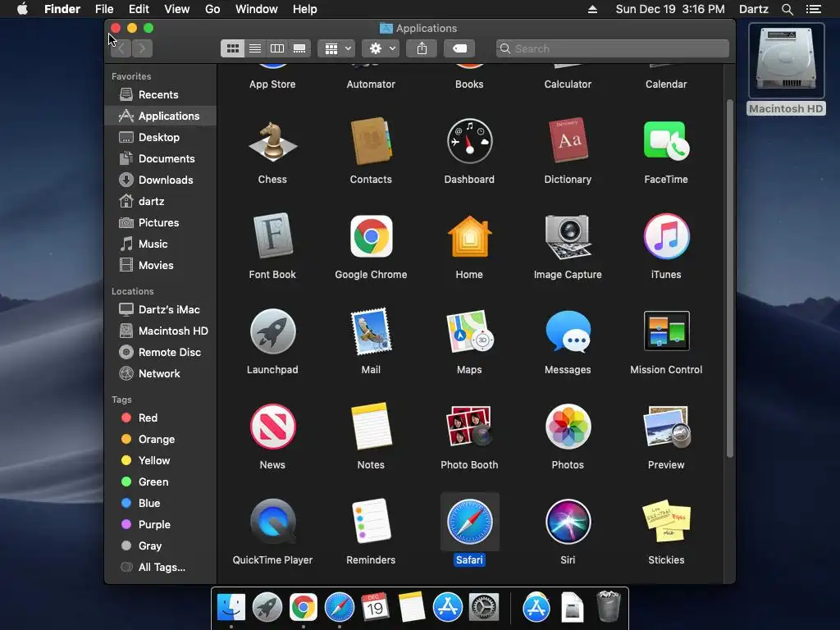
Task: Switch to gallery view in toolbar
Action: click(299, 48)
